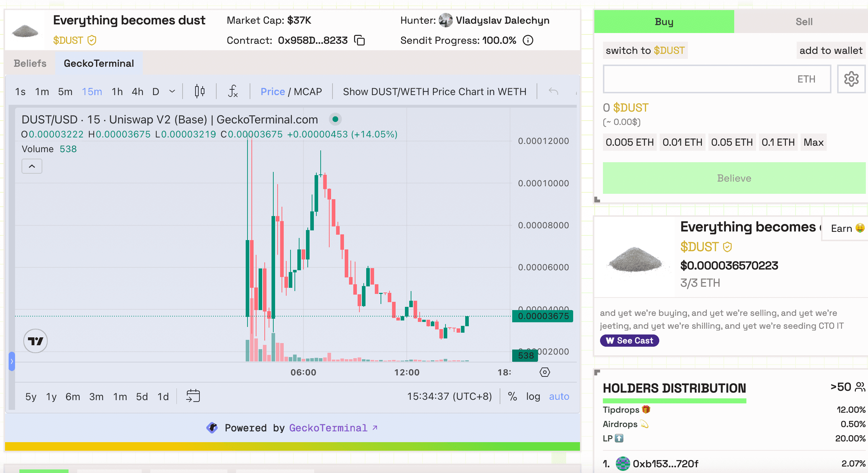Click the verified shield in the token card
The height and width of the screenshot is (473, 868).
727,247
